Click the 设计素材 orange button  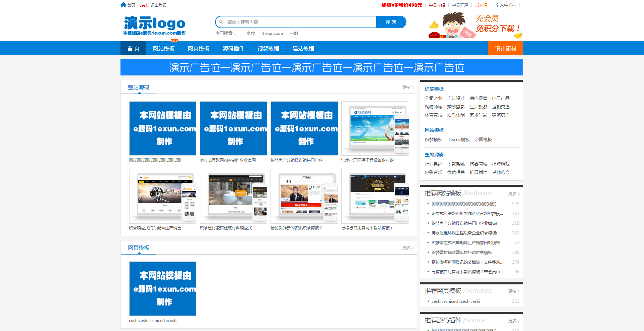pos(505,49)
